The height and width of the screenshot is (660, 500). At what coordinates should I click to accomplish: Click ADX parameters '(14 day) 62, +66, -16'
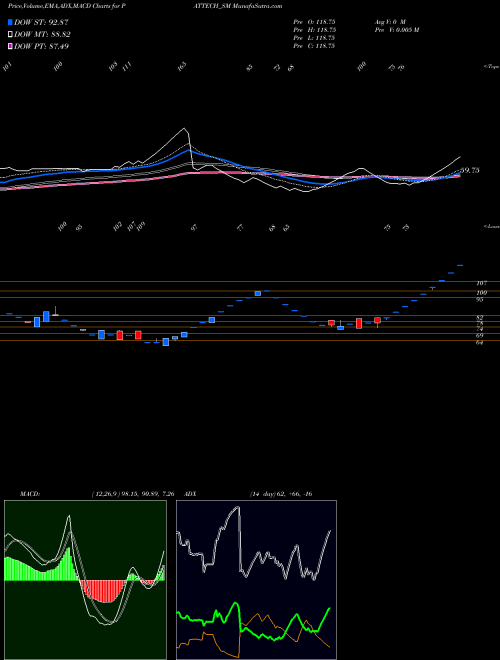tap(281, 494)
